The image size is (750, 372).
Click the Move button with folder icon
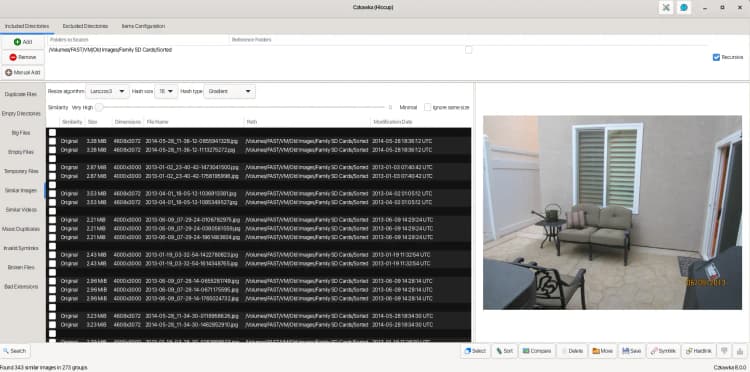pyautogui.click(x=603, y=351)
